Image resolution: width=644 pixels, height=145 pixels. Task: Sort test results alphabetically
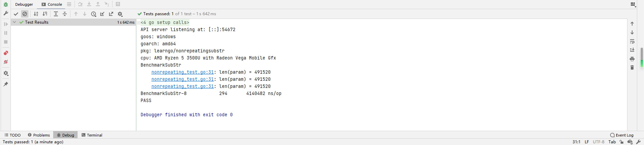pyautogui.click(x=36, y=14)
